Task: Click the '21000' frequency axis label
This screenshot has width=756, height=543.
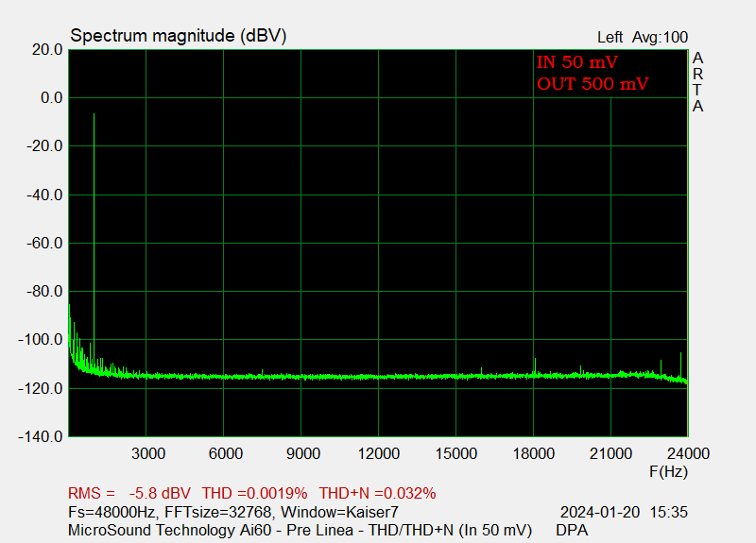Action: tap(610, 453)
